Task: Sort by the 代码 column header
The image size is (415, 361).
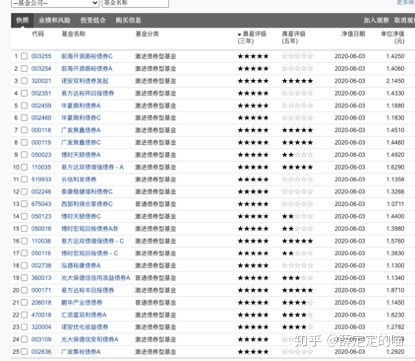Action: (38, 34)
